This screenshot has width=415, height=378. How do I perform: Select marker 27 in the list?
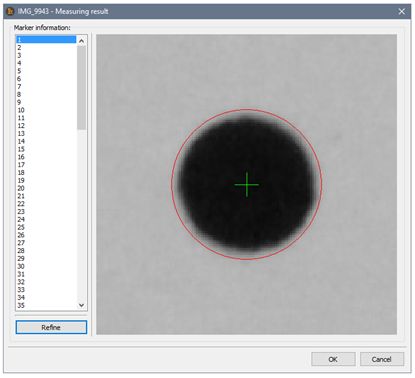pyautogui.click(x=46, y=243)
